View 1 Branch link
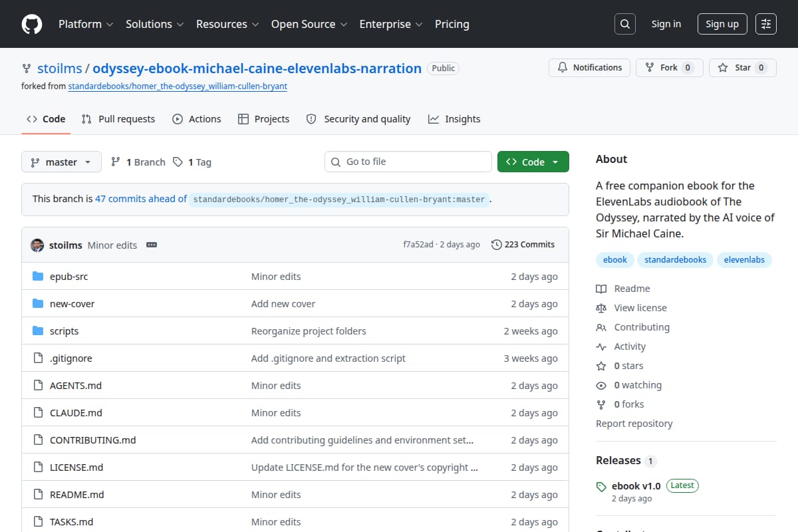The width and height of the screenshot is (798, 532). tap(138, 162)
